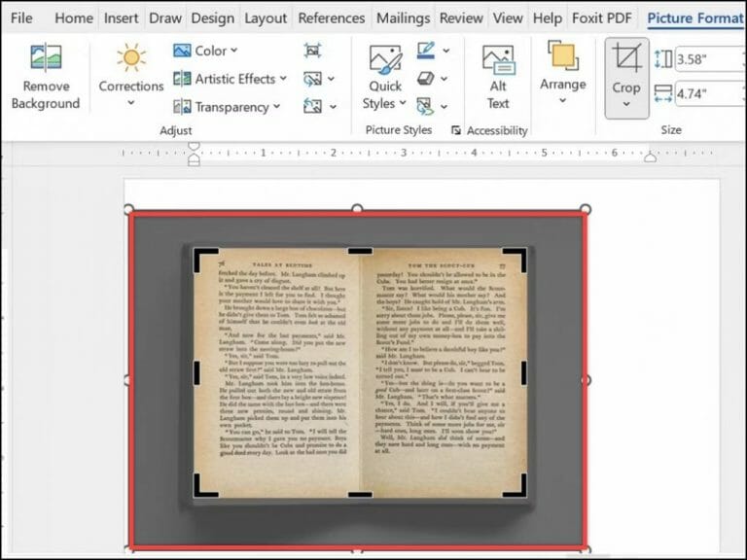Click the width field showing 4.74"
The image size is (747, 560).
tap(710, 93)
